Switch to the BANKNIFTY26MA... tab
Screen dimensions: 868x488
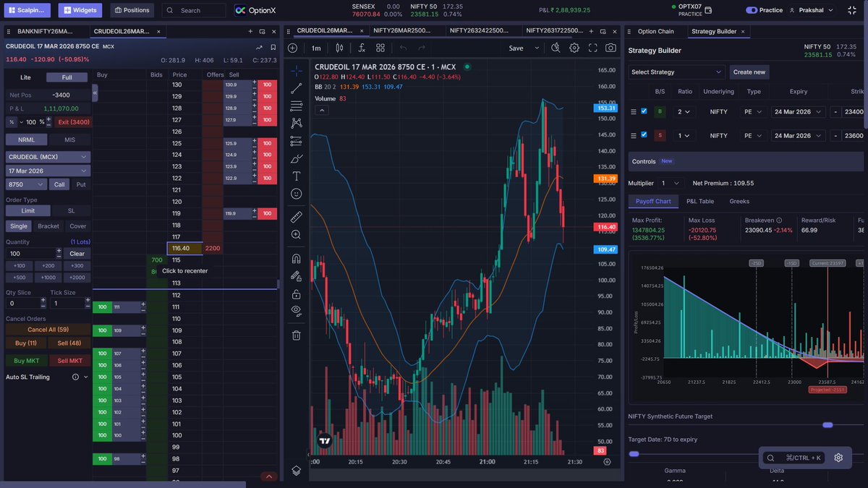pos(46,32)
